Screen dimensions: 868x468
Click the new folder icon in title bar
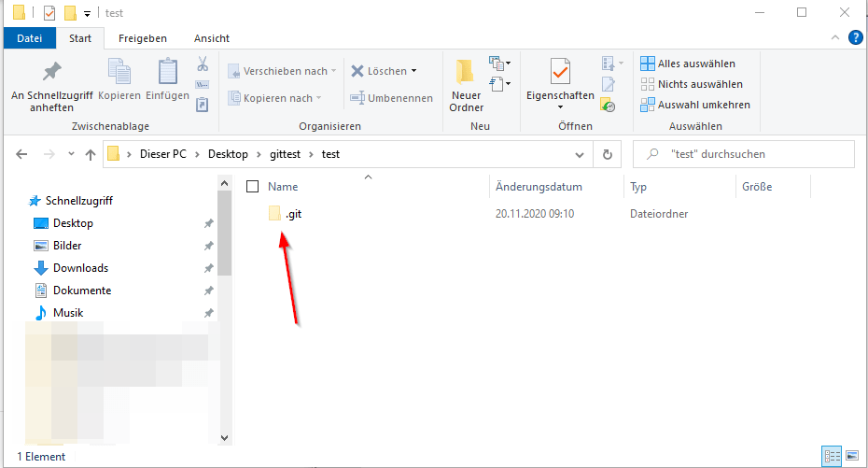(x=70, y=13)
